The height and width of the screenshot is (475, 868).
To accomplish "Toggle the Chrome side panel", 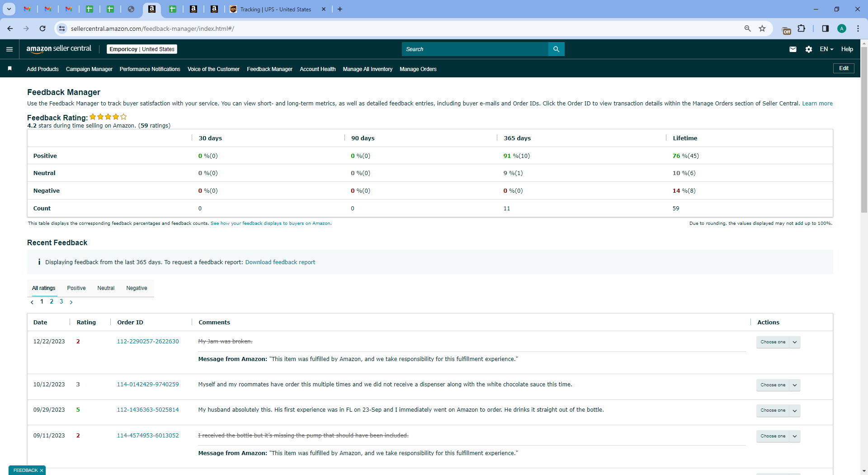I will coord(826,28).
